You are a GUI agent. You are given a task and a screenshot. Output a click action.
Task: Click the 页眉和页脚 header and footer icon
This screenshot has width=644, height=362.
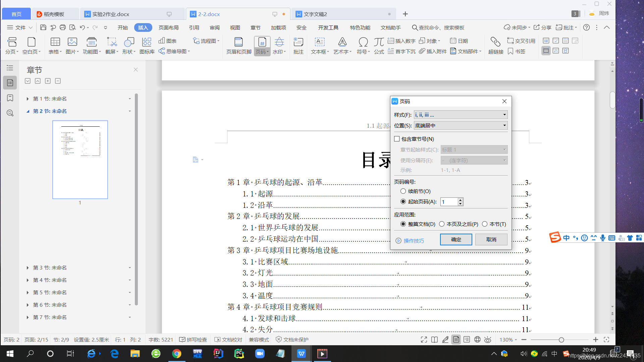pyautogui.click(x=239, y=46)
